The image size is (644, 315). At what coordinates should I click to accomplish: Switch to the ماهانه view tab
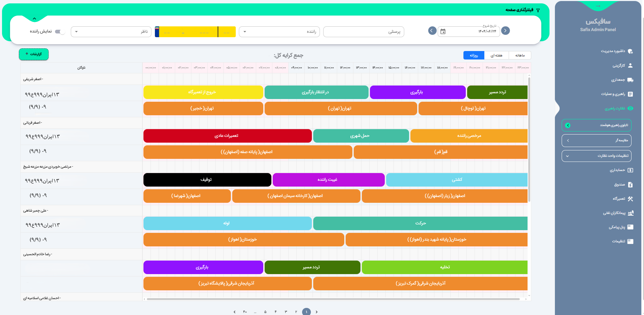(520, 55)
